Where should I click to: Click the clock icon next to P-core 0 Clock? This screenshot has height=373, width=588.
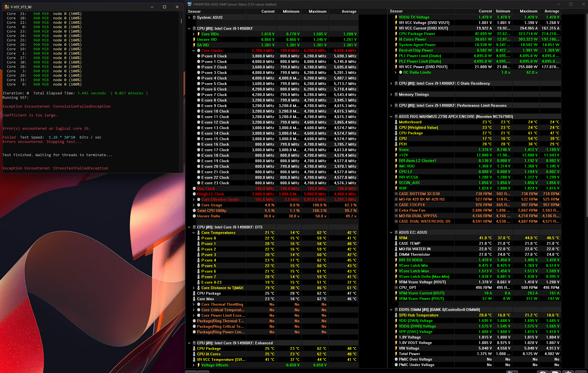[199, 56]
